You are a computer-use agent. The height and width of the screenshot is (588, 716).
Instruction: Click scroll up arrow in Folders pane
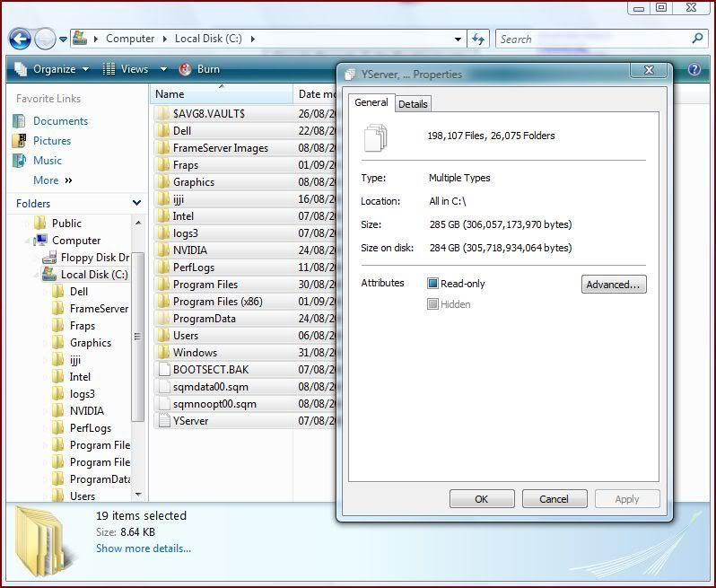click(138, 223)
